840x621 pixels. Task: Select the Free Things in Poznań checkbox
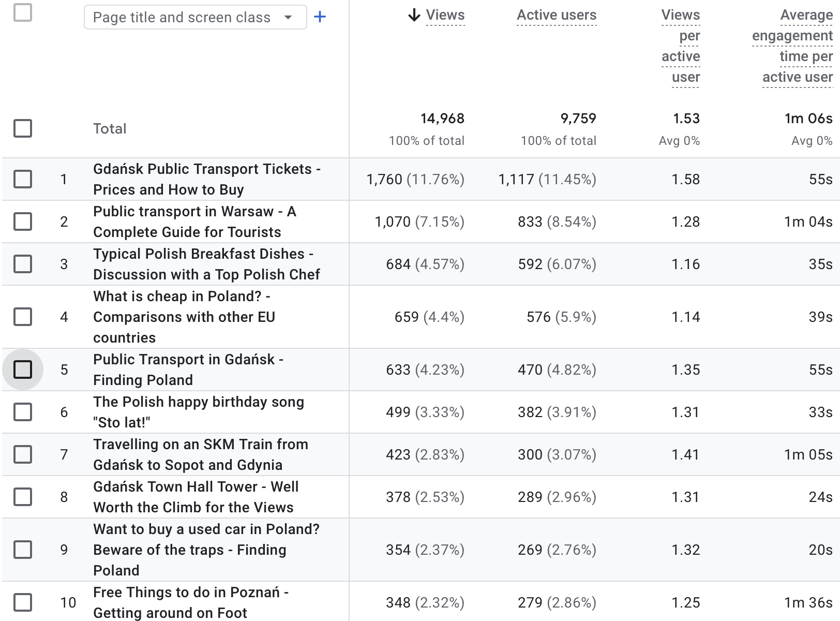point(23,602)
